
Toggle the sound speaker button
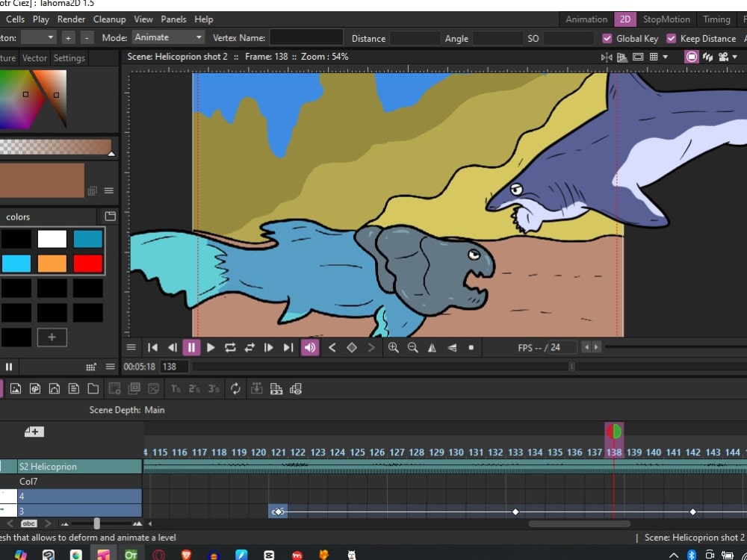(x=310, y=348)
